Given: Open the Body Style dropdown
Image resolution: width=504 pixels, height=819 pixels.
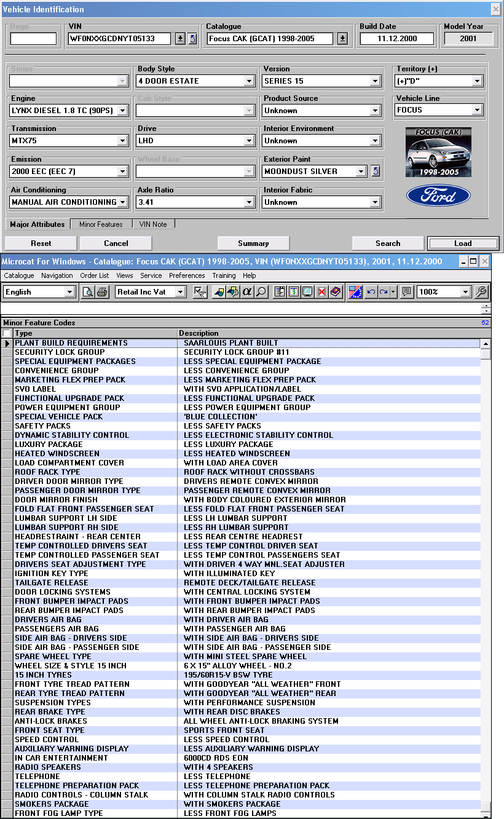Looking at the screenshot, I should click(249, 81).
